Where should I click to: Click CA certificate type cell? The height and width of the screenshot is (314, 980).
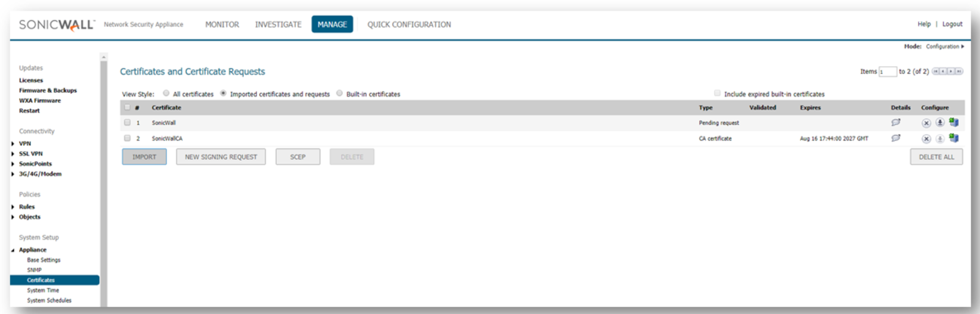pos(715,138)
